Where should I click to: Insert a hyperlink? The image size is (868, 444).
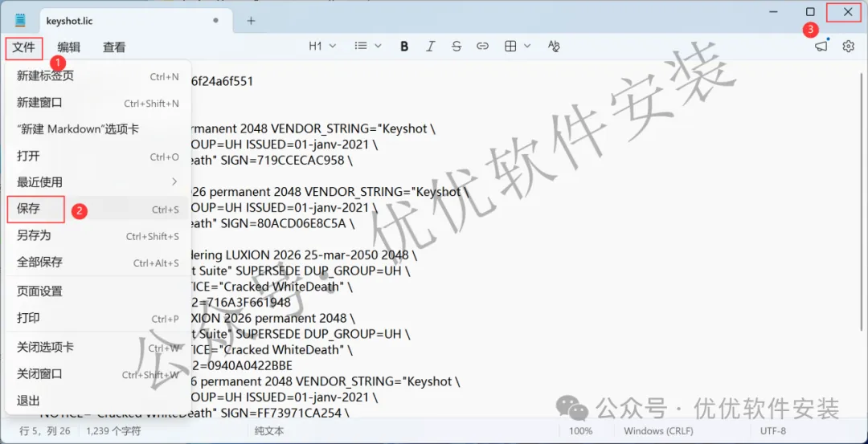click(x=483, y=47)
